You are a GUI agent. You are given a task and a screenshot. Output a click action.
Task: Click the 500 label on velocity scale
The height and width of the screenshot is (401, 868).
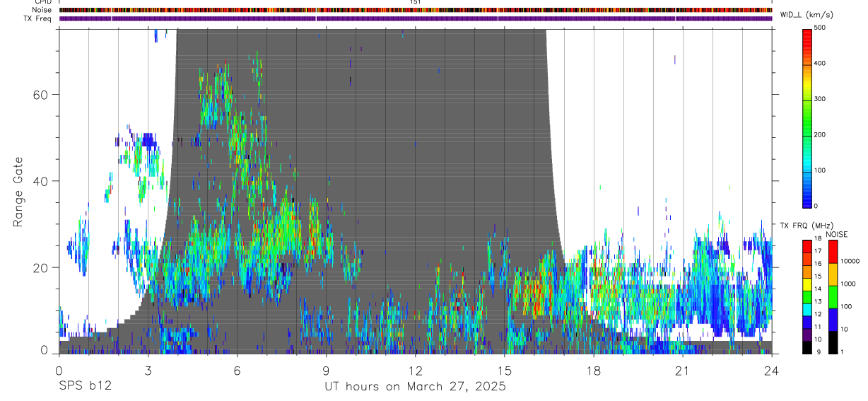coord(821,28)
